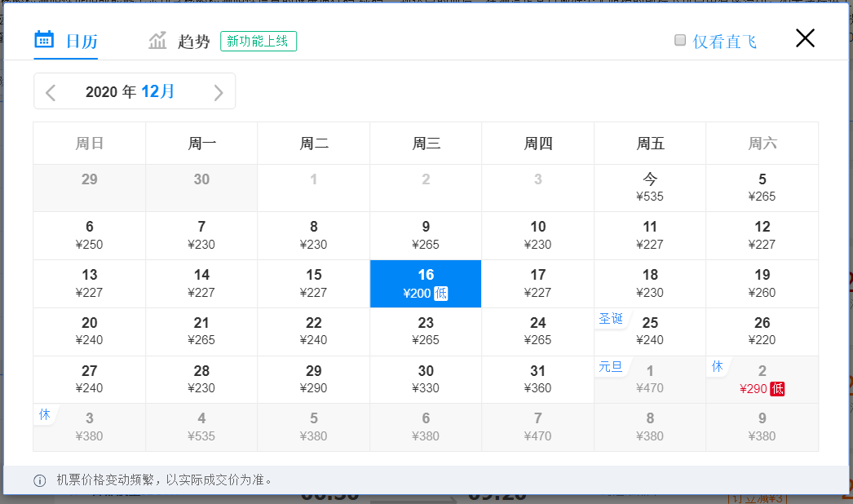The width and height of the screenshot is (853, 504).
Task: Click the 周三 weekday header
Action: pyautogui.click(x=426, y=144)
